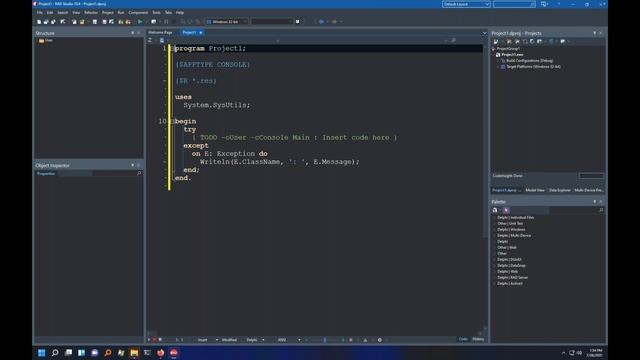This screenshot has height=360, width=640.
Task: Expand Delphi | DataSnap palette category
Action: [x=495, y=266]
